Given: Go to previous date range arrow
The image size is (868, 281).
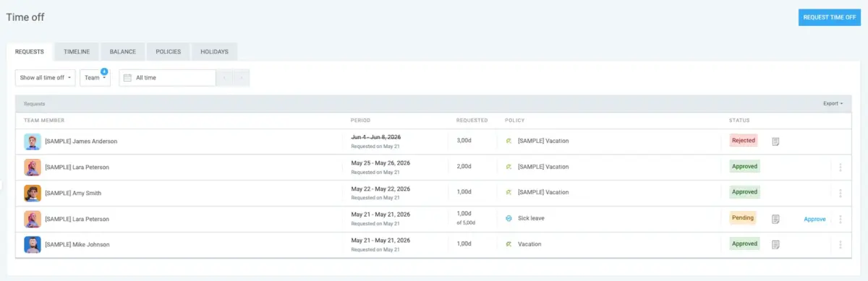Looking at the screenshot, I should (224, 77).
